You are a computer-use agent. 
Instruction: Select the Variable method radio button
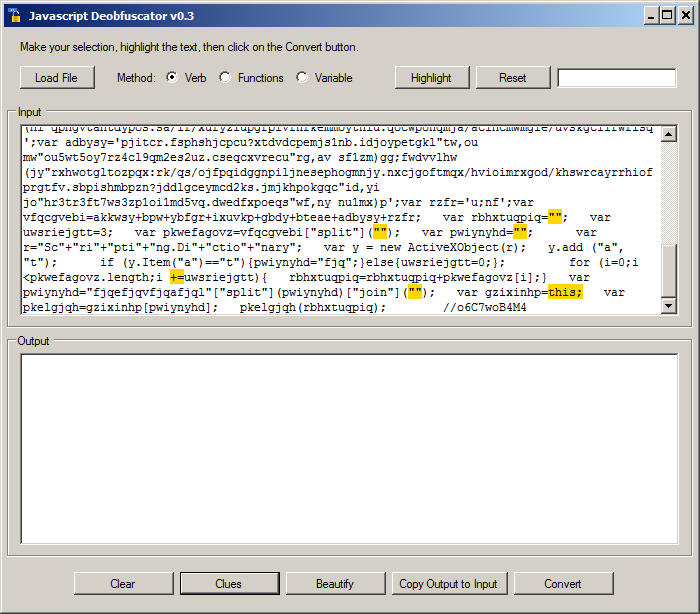tap(302, 77)
